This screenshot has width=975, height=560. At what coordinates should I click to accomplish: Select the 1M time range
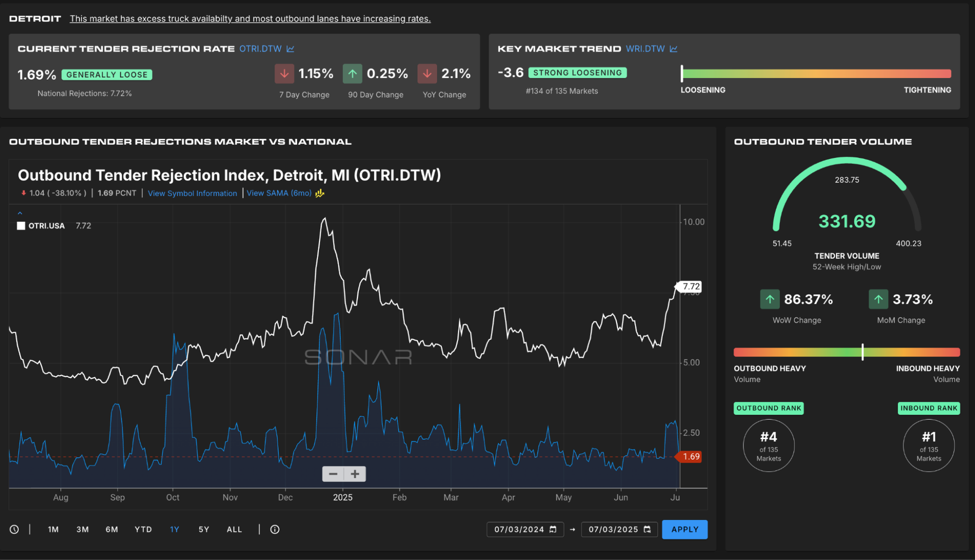click(x=53, y=530)
